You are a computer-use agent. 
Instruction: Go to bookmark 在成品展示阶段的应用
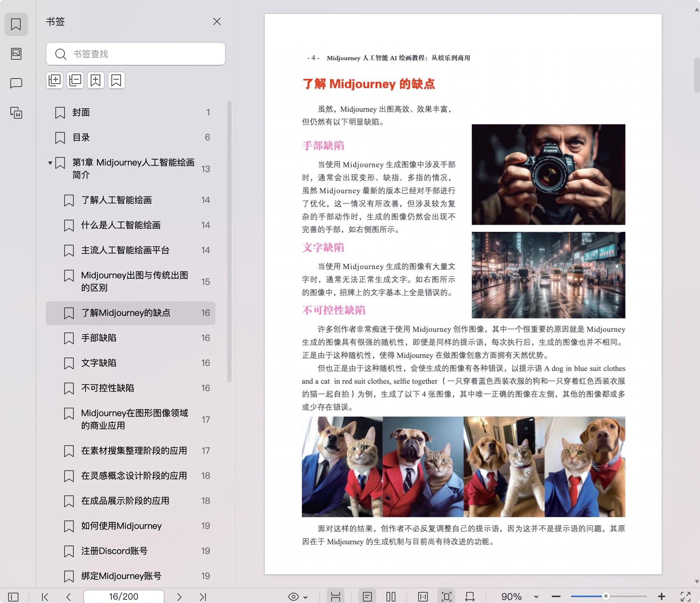[131, 501]
